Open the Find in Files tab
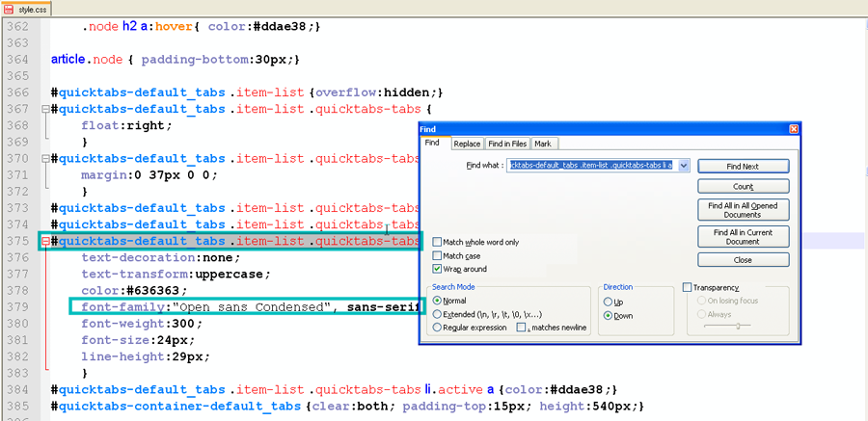The width and height of the screenshot is (868, 421). coord(507,144)
